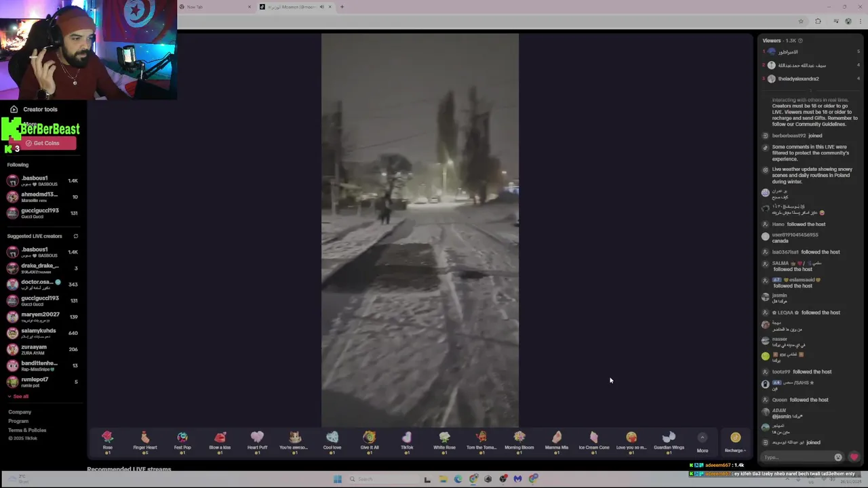The image size is (868, 488).
Task: Click the Get Coins button
Action: pos(43,143)
